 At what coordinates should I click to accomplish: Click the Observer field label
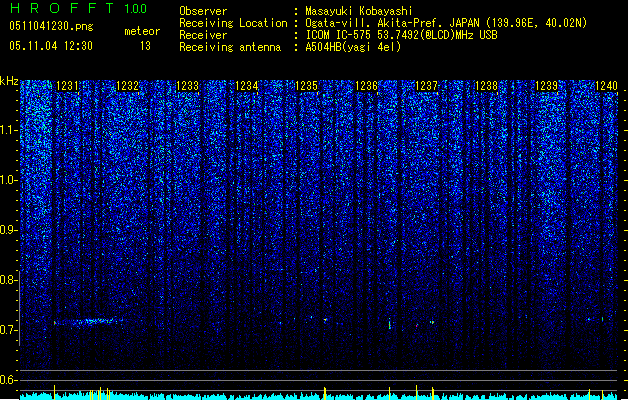pos(203,11)
